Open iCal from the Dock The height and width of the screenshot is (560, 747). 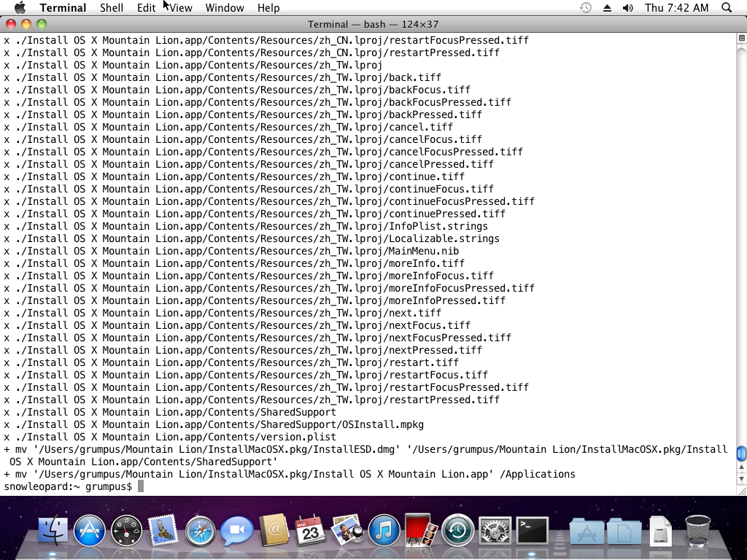311,530
